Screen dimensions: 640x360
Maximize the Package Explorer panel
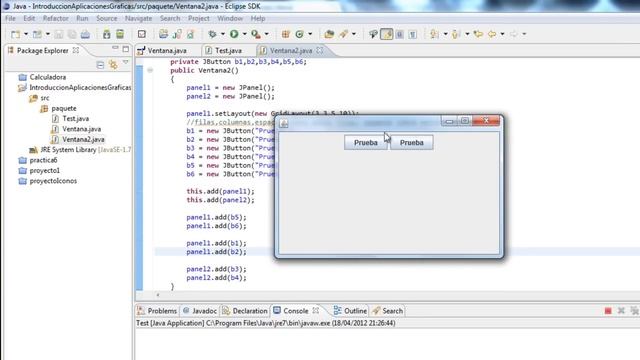pos(126,49)
